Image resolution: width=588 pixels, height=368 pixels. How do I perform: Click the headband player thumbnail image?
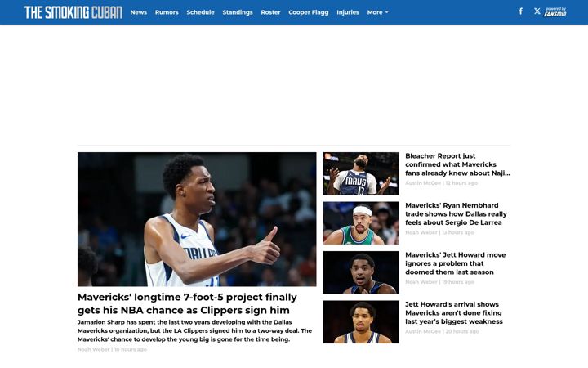click(361, 223)
